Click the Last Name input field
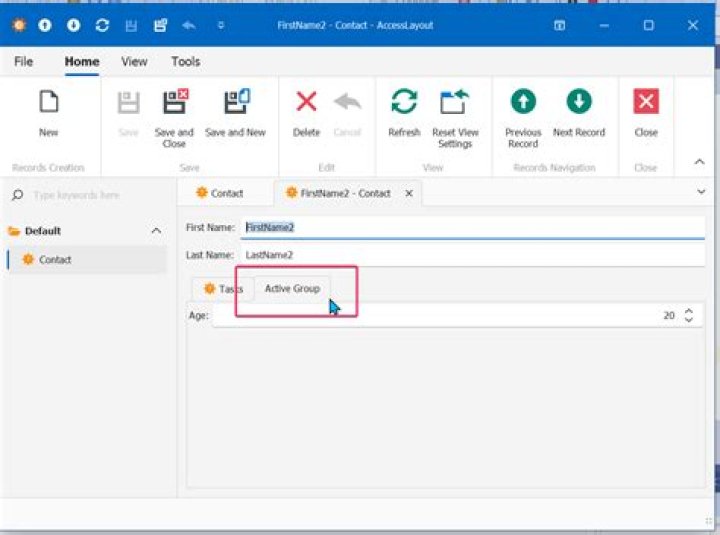The image size is (720, 535). click(x=472, y=255)
